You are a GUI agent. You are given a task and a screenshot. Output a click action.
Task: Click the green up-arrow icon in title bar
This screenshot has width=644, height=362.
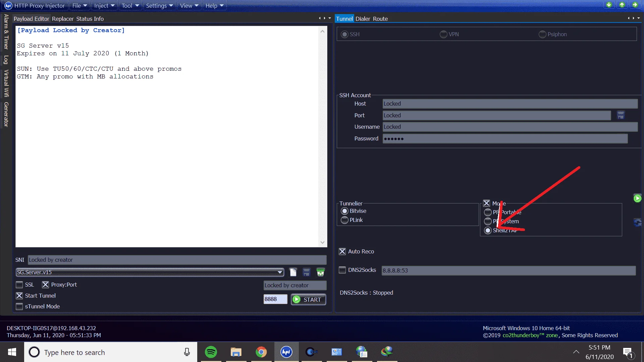point(622,5)
